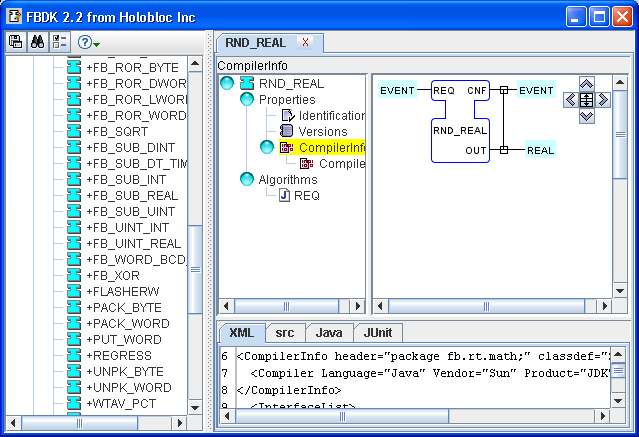Close the RND_REAL tab with the red X
Image resolution: width=639 pixels, height=437 pixels.
pos(305,42)
